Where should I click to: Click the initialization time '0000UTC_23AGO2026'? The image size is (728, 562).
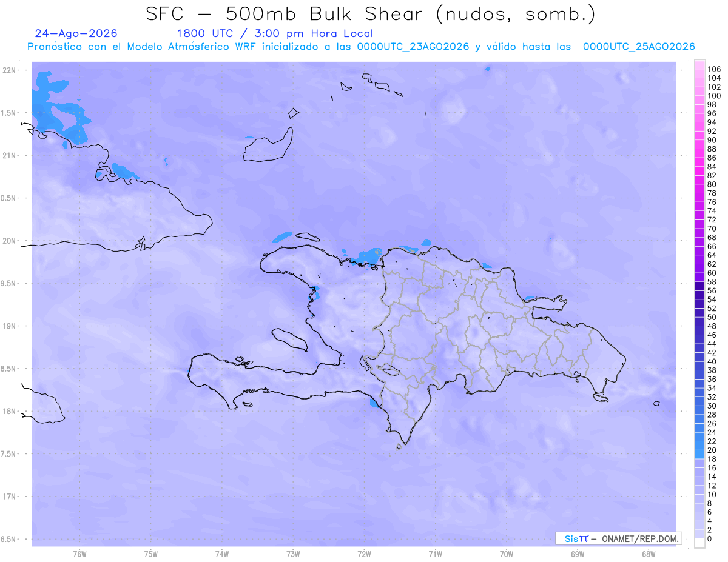coord(413,47)
